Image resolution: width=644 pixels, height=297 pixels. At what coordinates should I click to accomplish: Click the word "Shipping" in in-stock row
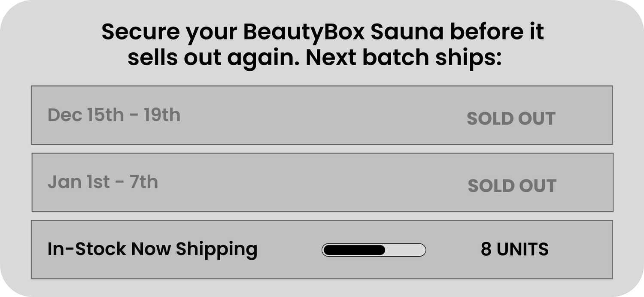coord(216,249)
